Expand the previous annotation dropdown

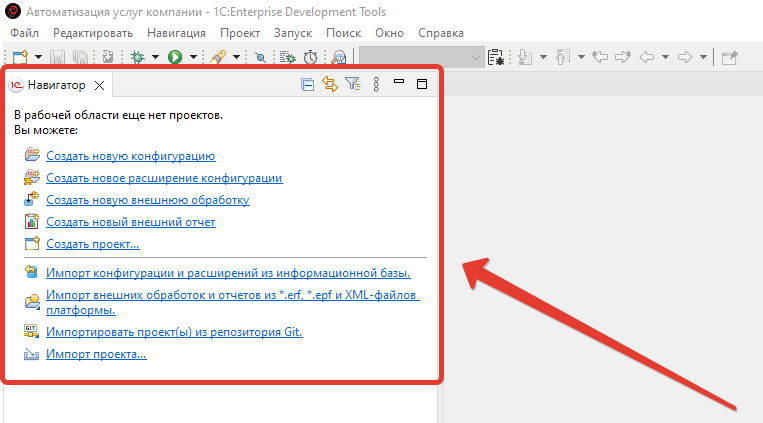pyautogui.click(x=581, y=57)
